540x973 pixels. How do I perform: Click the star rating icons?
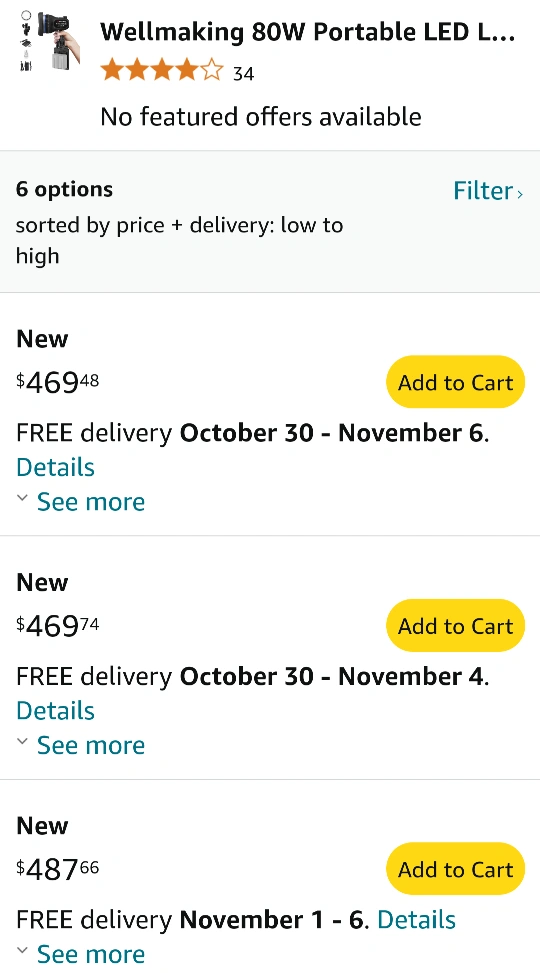tap(161, 70)
